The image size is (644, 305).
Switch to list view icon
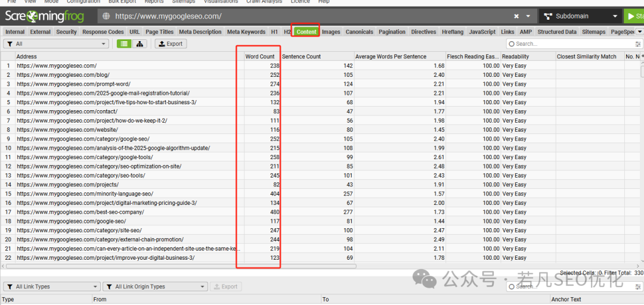coord(124,44)
